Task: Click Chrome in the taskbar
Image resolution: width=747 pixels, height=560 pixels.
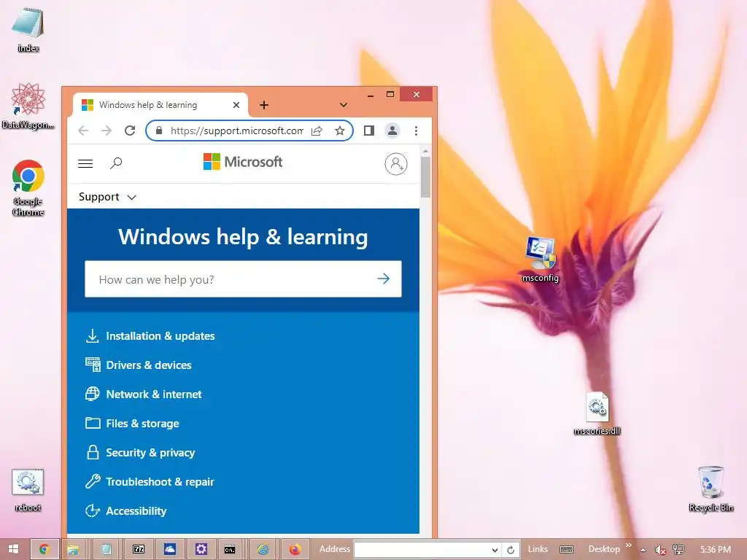Action: click(44, 549)
